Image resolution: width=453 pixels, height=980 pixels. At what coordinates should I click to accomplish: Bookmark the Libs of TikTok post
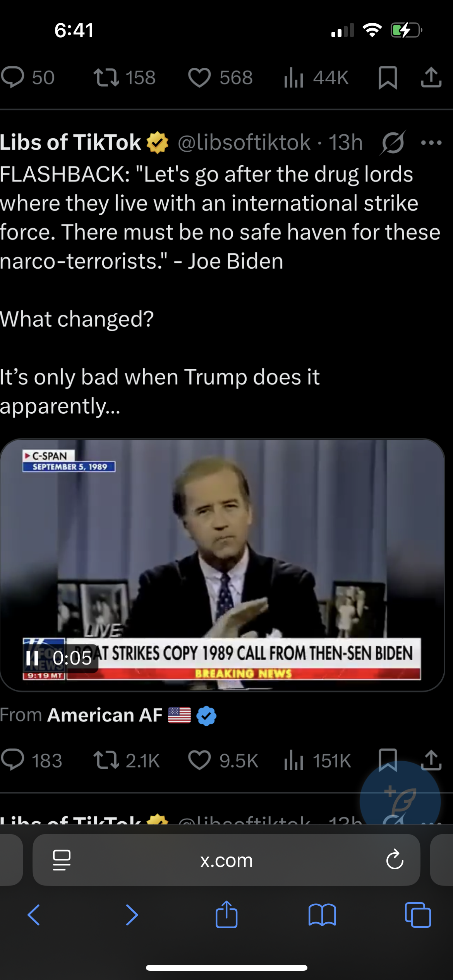[388, 759]
